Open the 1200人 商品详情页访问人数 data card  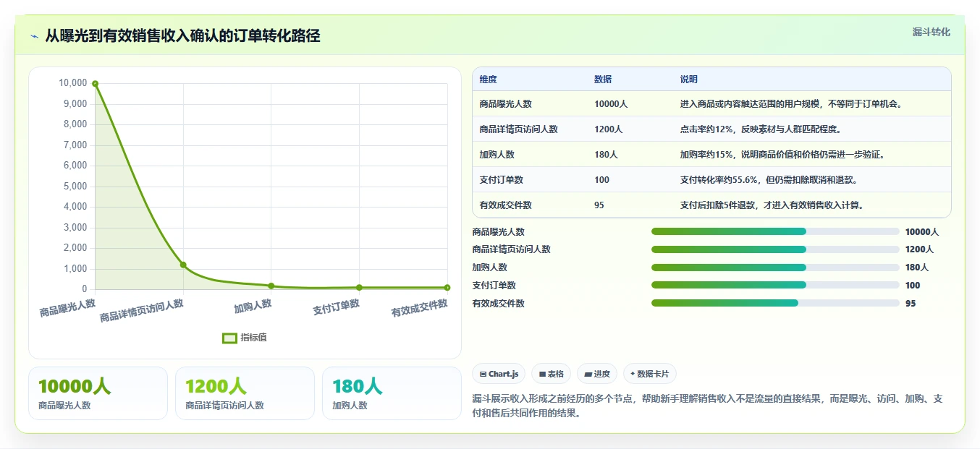coord(245,393)
